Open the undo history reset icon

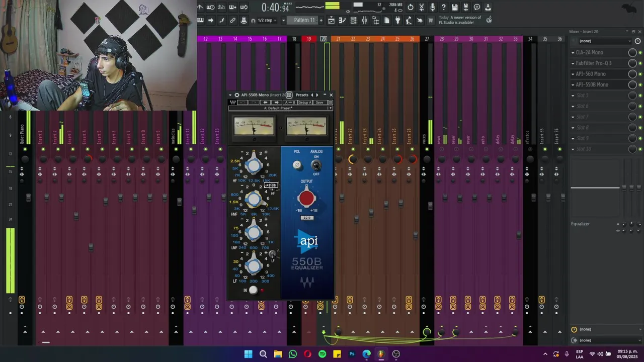pyautogui.click(x=411, y=7)
